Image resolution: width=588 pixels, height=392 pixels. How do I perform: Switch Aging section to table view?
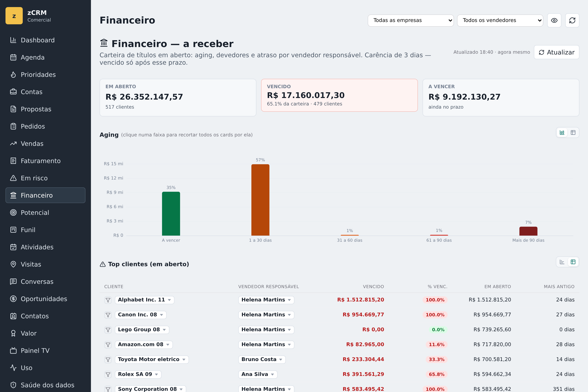pos(573,132)
